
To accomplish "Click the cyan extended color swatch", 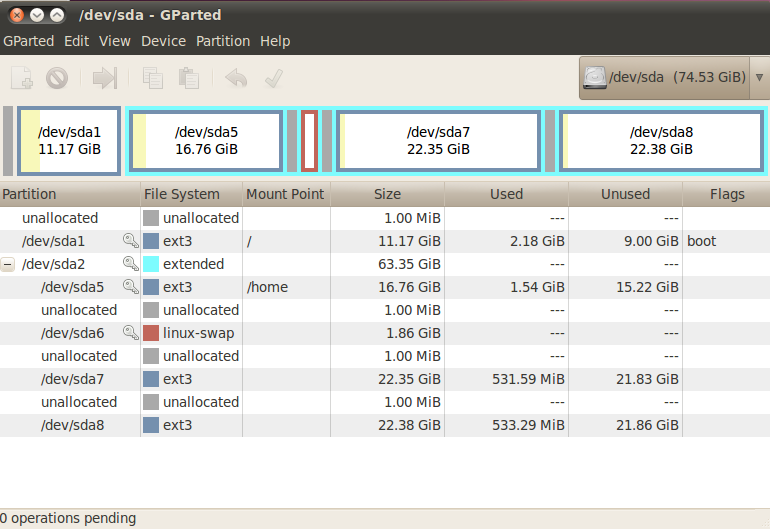I will click(x=151, y=264).
